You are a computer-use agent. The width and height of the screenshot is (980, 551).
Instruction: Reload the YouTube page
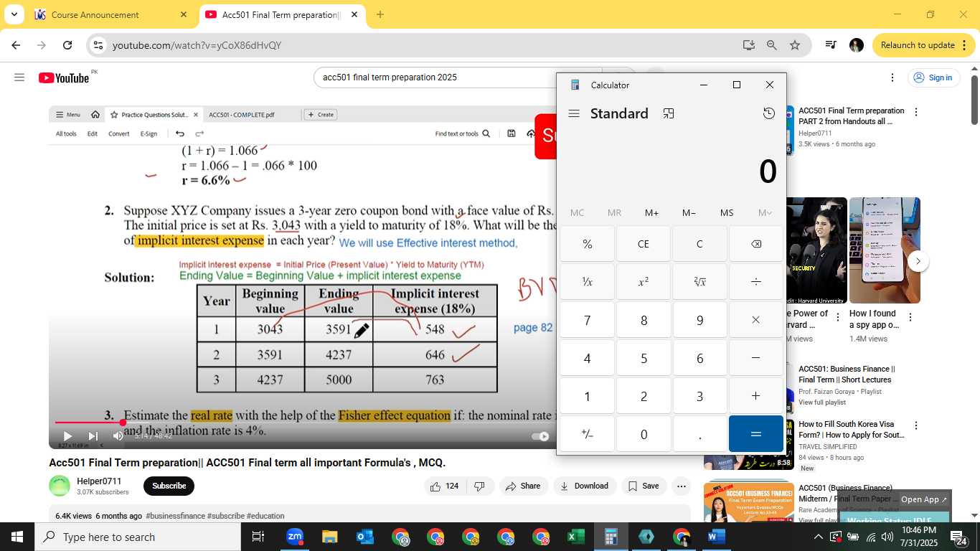tap(67, 45)
